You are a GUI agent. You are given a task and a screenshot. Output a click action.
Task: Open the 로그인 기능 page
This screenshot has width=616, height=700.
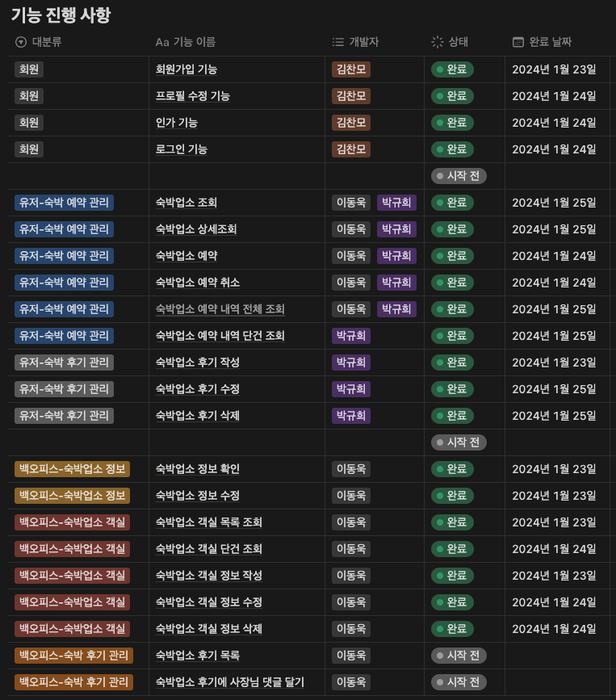(181, 149)
